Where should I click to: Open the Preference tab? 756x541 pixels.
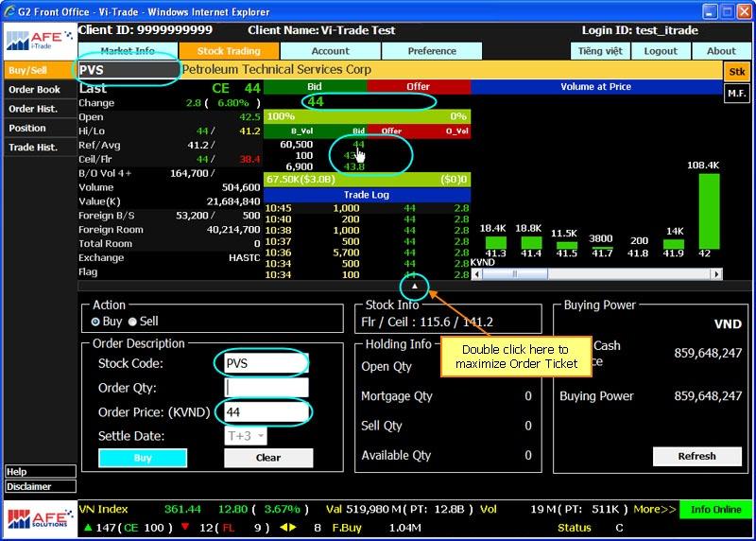click(x=432, y=51)
